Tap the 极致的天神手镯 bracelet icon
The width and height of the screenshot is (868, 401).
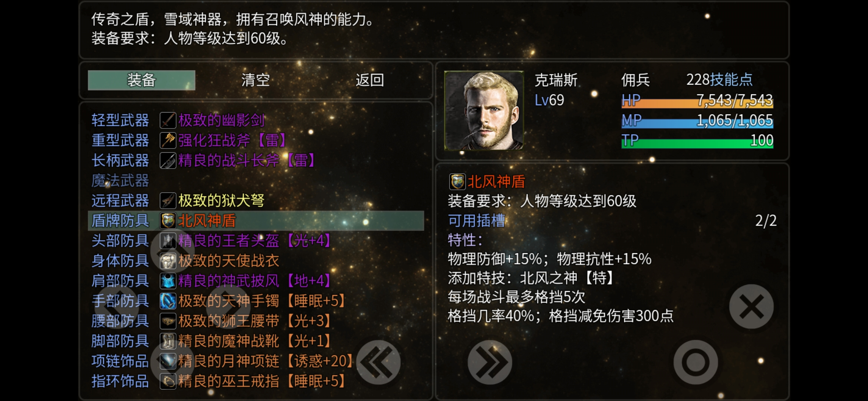(x=168, y=301)
